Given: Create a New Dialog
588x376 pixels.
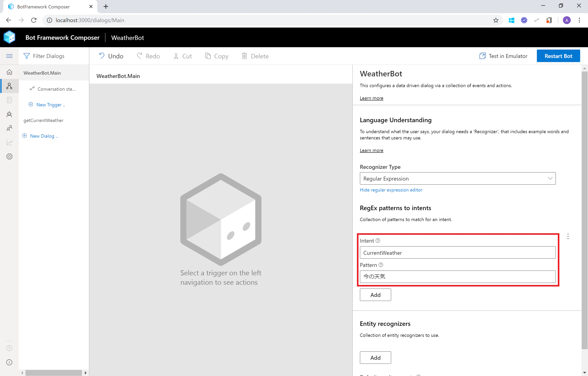Looking at the screenshot, I should [40, 136].
